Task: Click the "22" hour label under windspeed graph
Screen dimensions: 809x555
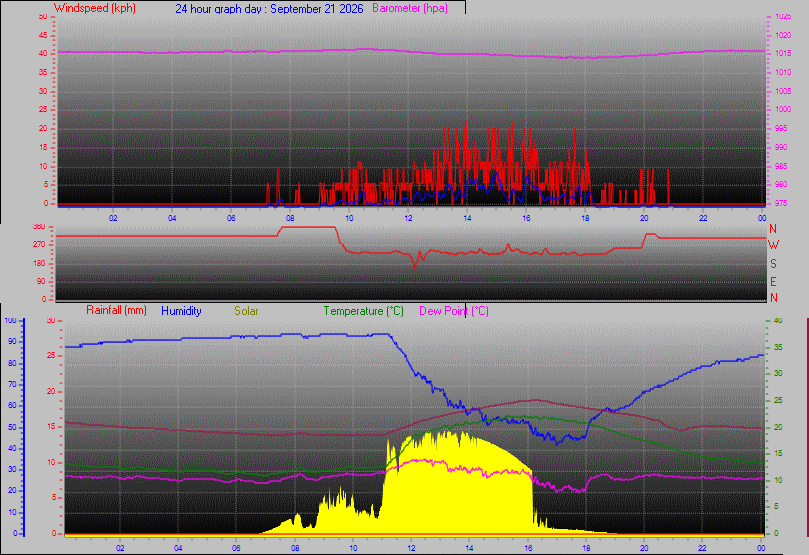Action: click(703, 218)
